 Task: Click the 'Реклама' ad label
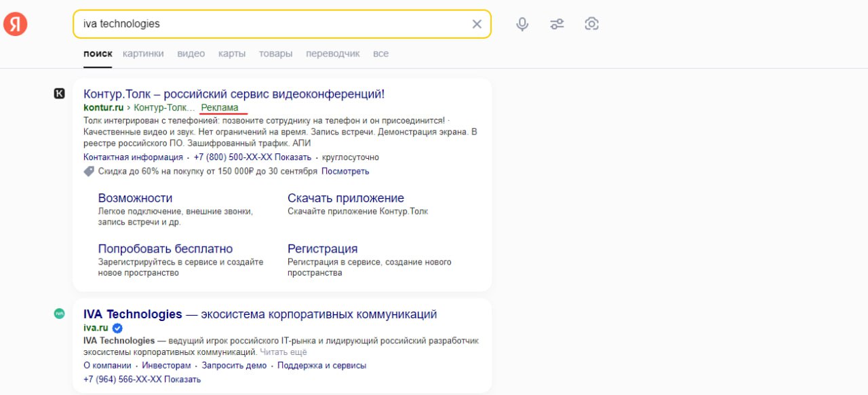coord(220,107)
